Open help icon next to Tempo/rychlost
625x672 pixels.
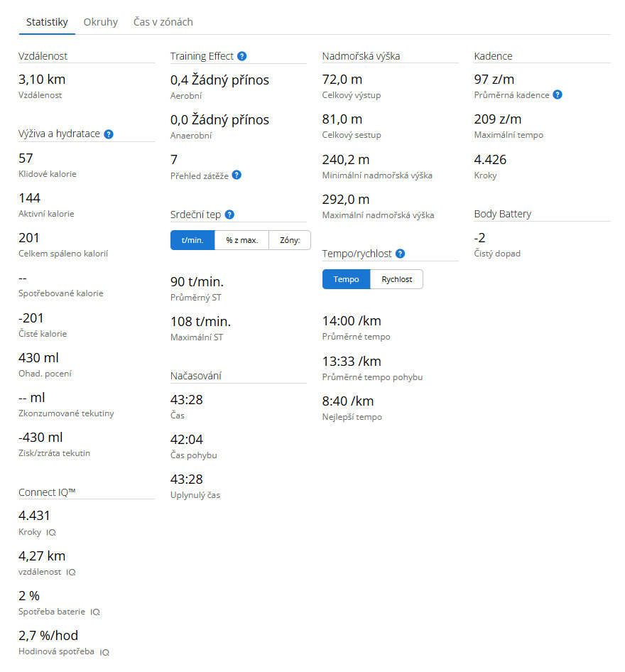(x=400, y=254)
